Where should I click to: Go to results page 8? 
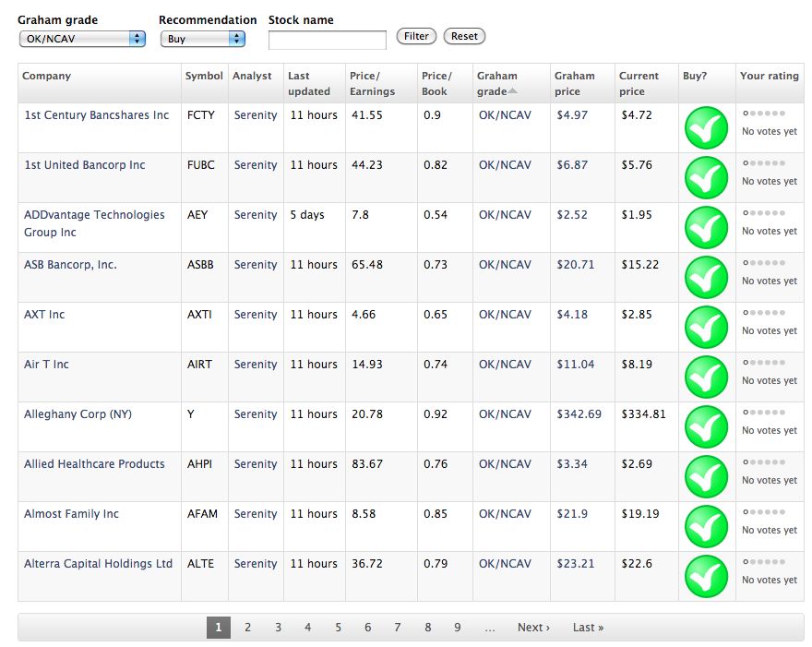[x=428, y=628]
